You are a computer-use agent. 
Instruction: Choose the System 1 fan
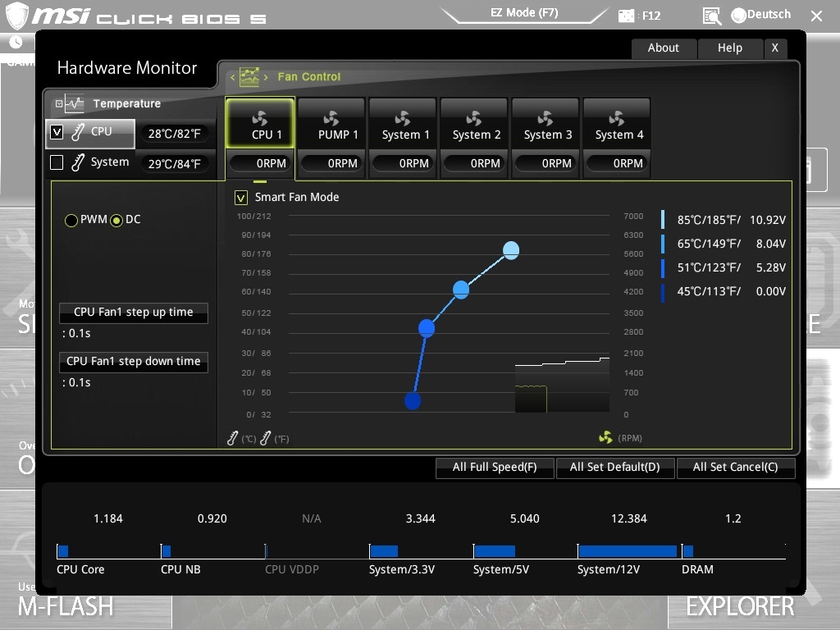[x=403, y=118]
